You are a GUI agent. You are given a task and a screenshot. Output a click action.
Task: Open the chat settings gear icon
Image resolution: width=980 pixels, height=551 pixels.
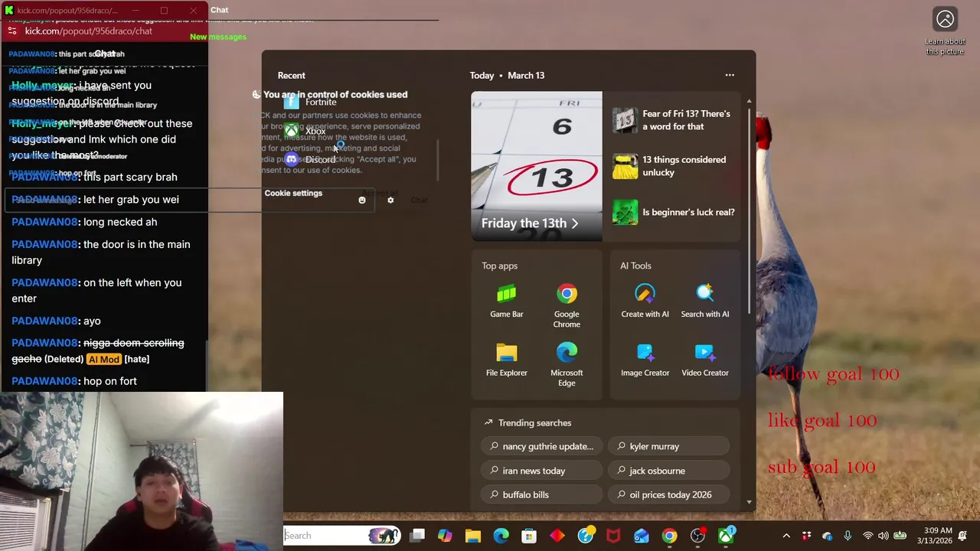(x=390, y=201)
